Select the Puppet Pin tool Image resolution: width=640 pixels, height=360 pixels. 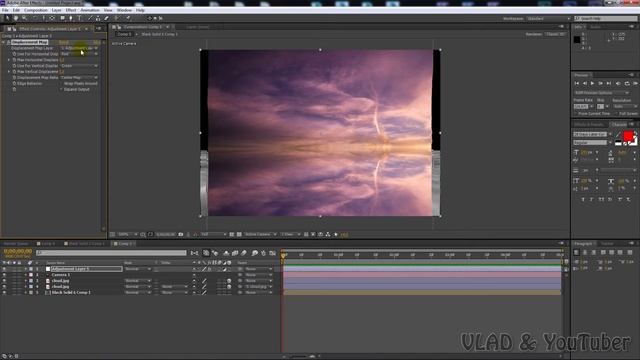128,18
